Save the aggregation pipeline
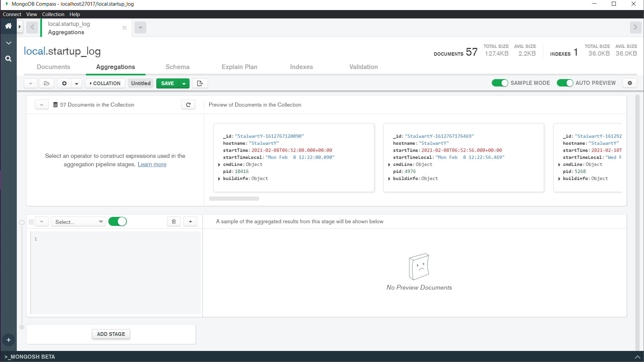 [167, 83]
